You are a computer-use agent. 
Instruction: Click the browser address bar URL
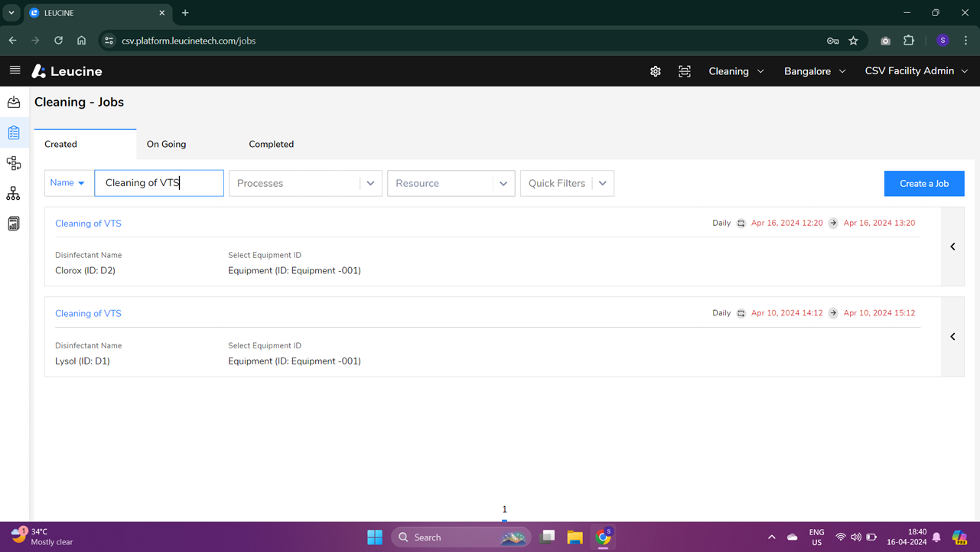click(x=188, y=41)
